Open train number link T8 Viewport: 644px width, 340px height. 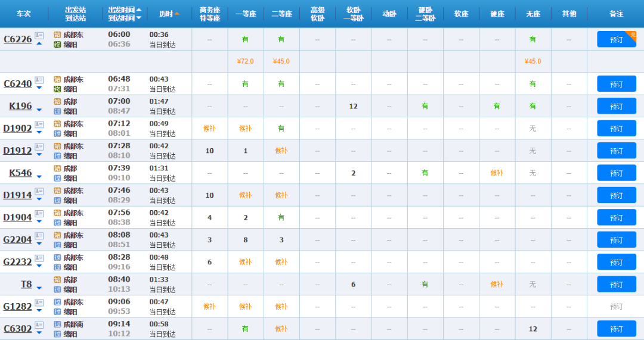click(x=26, y=284)
